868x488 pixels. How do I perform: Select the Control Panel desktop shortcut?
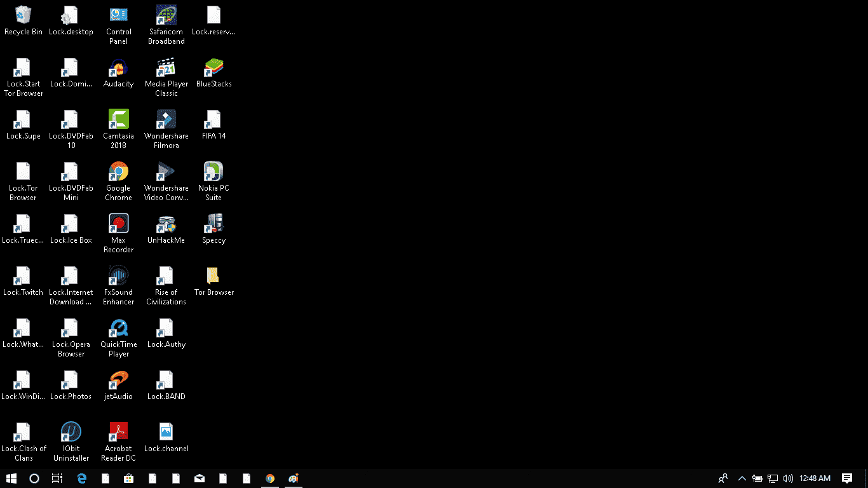(119, 25)
